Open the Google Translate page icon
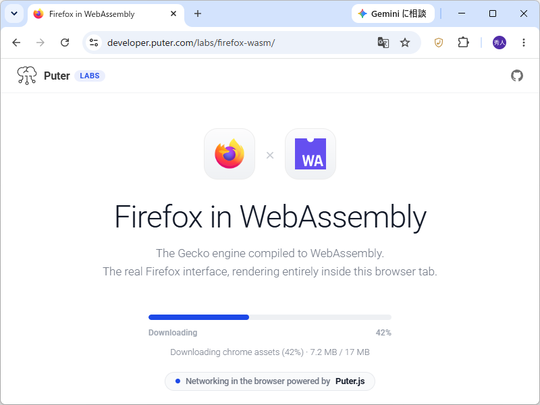540x405 pixels. tap(383, 43)
